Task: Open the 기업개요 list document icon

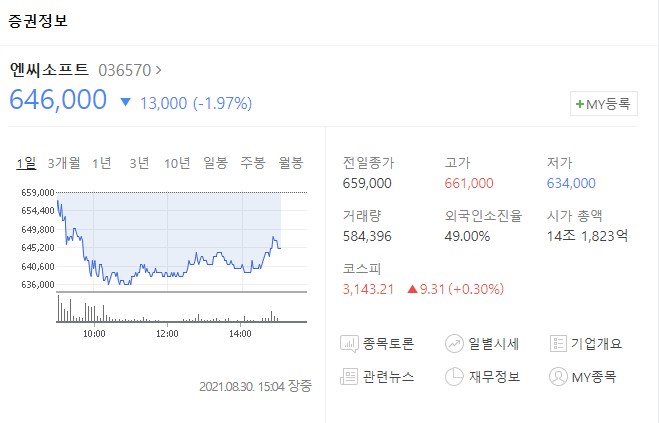Action: tap(558, 344)
